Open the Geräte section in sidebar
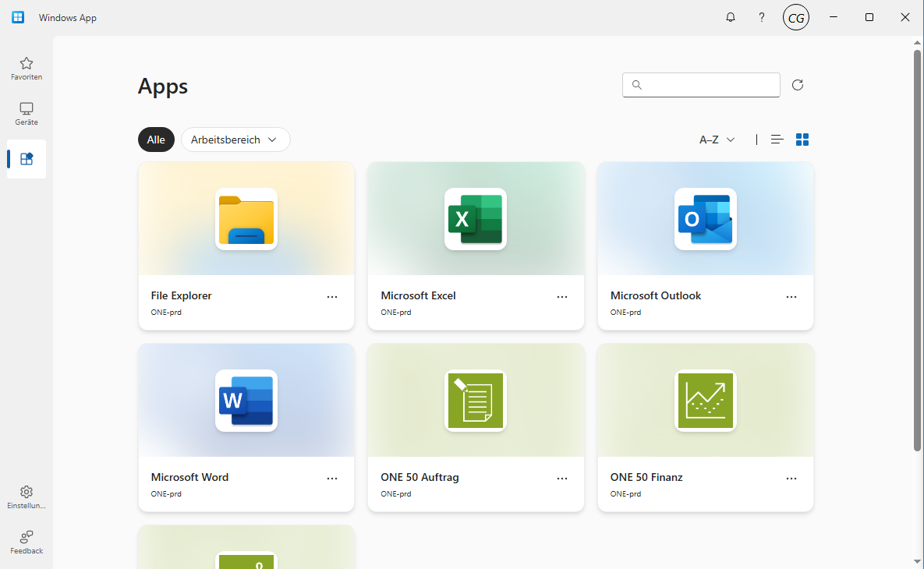This screenshot has height=569, width=924. (x=27, y=114)
